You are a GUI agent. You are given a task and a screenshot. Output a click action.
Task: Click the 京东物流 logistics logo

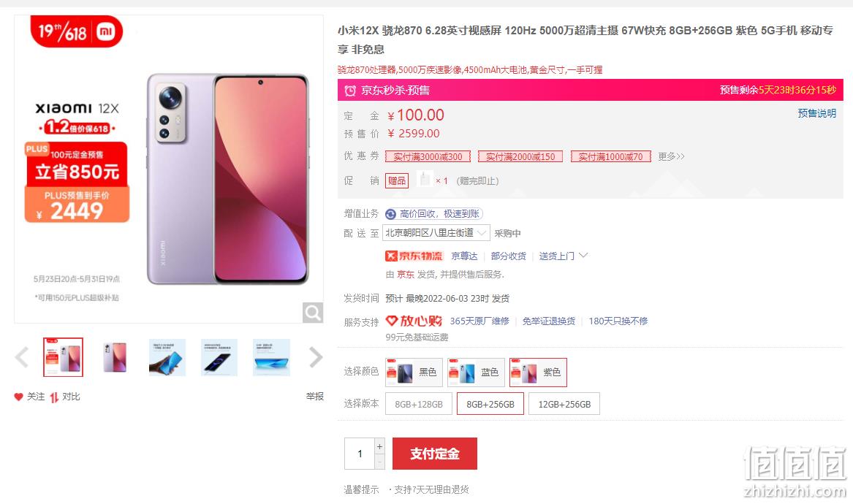[x=414, y=256]
